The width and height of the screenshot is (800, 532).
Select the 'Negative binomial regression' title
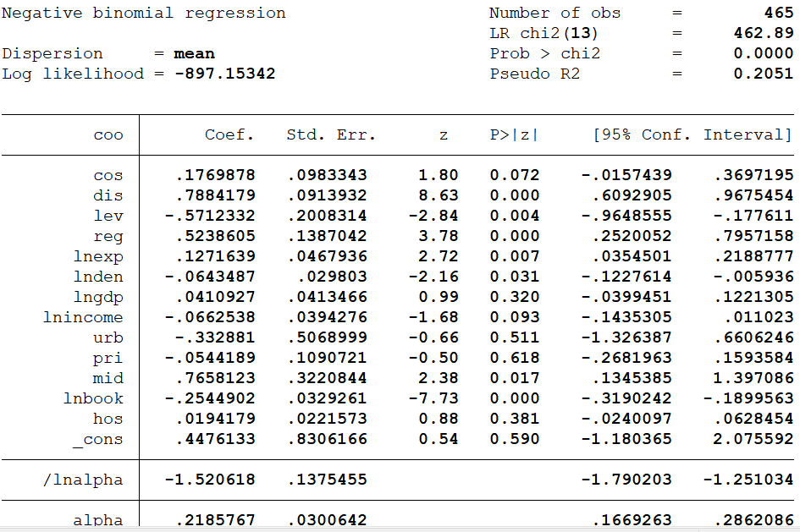coord(144,13)
